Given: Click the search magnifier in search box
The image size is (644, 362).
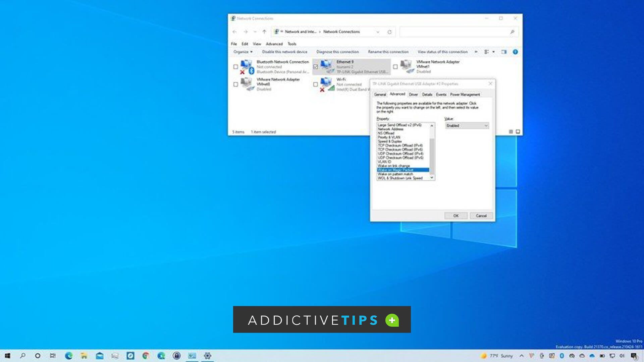Looking at the screenshot, I should tap(512, 32).
